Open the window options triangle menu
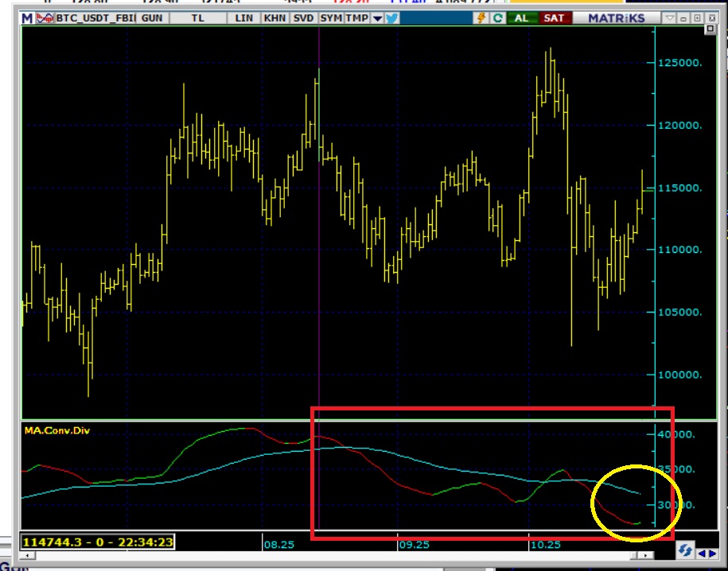This screenshot has height=571, width=728. [670, 17]
